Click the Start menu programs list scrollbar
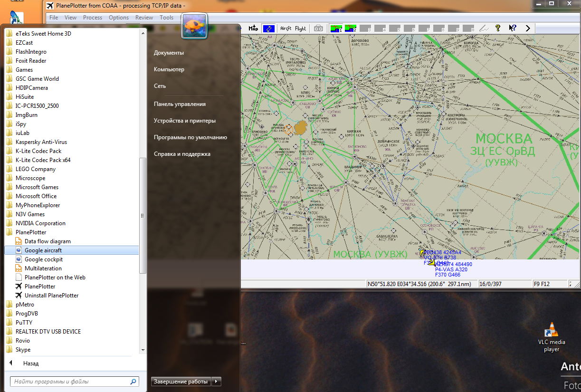 pos(143,216)
